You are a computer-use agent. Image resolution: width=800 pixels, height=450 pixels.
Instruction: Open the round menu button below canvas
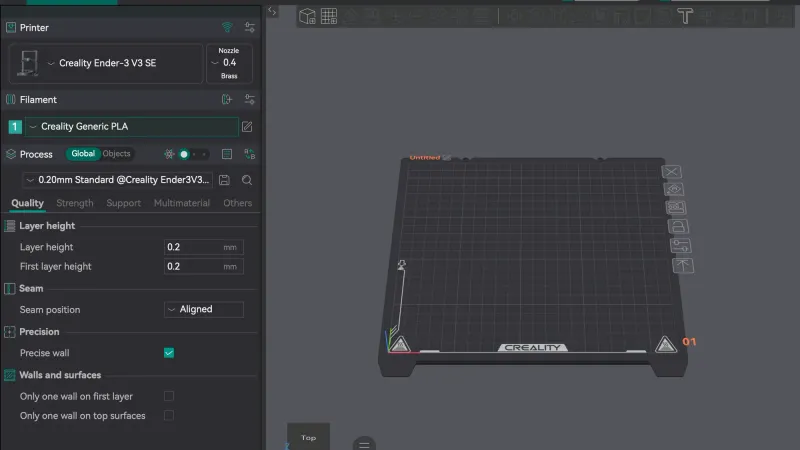point(364,444)
